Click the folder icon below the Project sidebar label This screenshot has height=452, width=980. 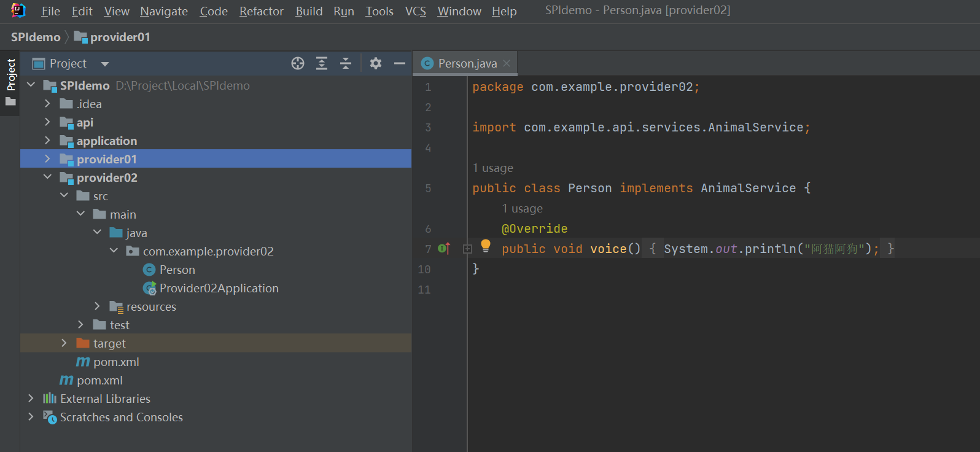point(10,101)
